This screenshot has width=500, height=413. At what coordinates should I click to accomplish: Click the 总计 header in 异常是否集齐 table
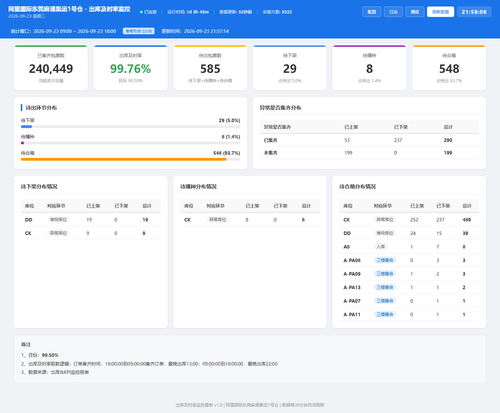pyautogui.click(x=448, y=127)
